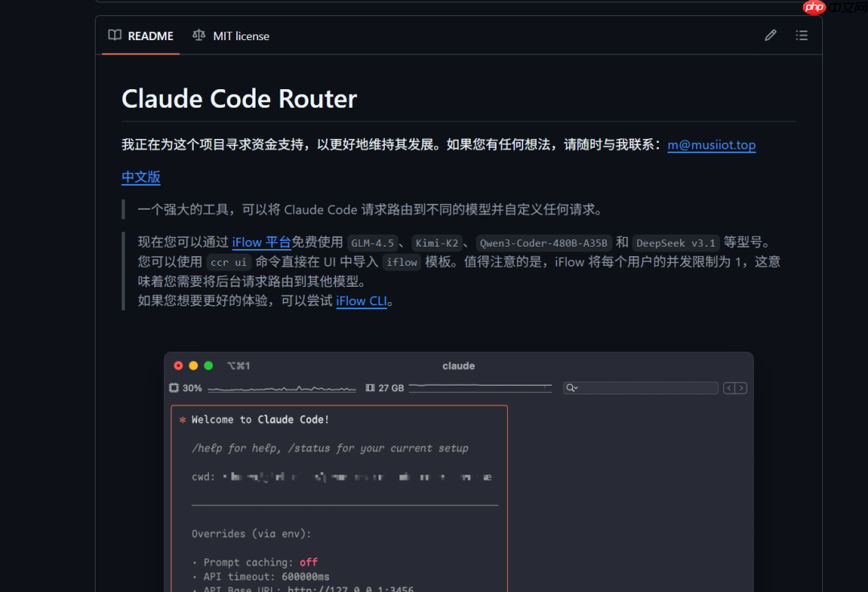The width and height of the screenshot is (868, 592).
Task: Click the previous search result arrow
Action: (728, 388)
